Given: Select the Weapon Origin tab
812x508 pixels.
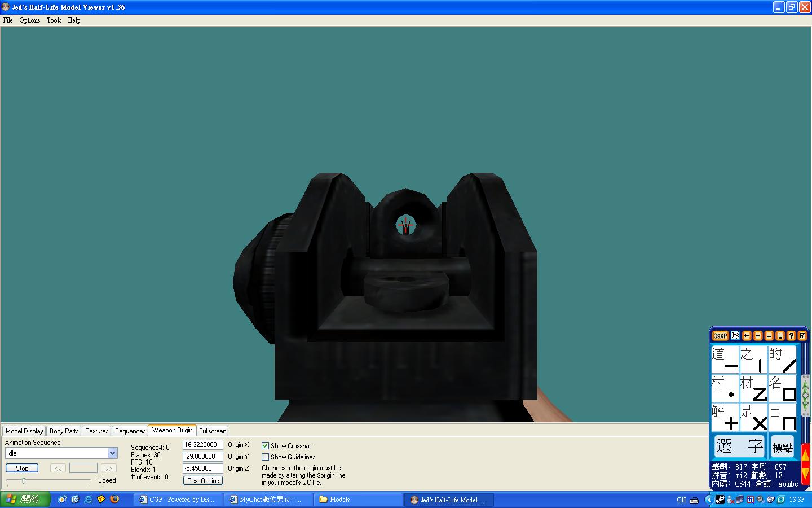Looking at the screenshot, I should (173, 430).
